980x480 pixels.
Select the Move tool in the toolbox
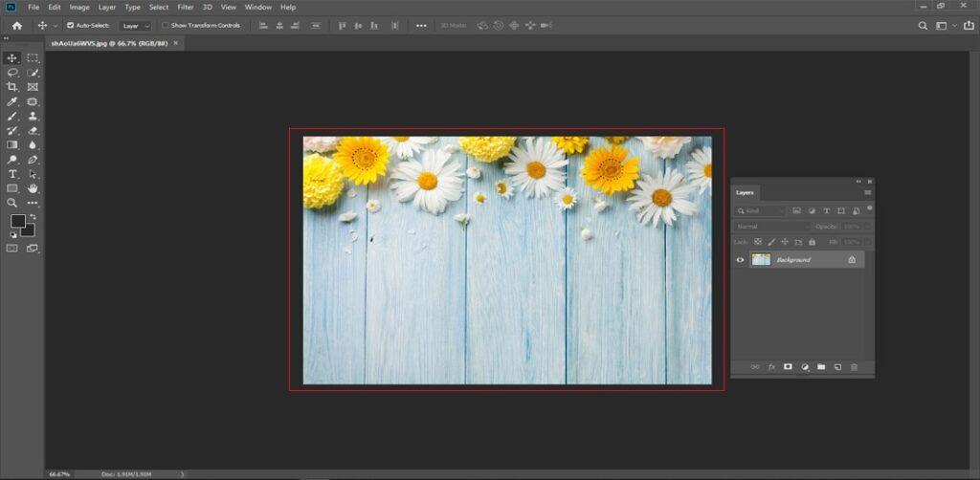[11, 58]
